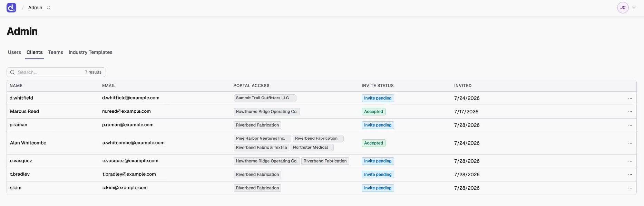Click the JC user avatar
Viewport: 644px width, 206px height.
pyautogui.click(x=623, y=8)
